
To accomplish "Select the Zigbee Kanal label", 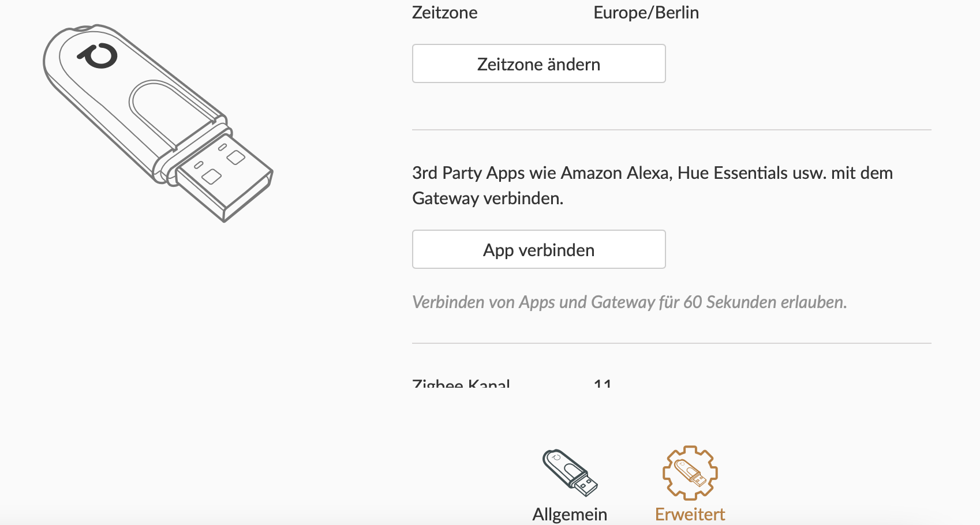I will click(x=462, y=382).
